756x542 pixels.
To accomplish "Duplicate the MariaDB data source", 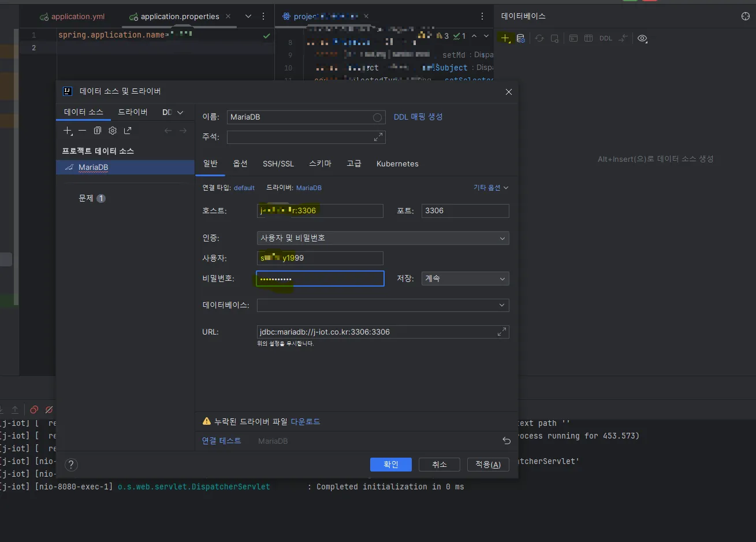I will pos(98,131).
